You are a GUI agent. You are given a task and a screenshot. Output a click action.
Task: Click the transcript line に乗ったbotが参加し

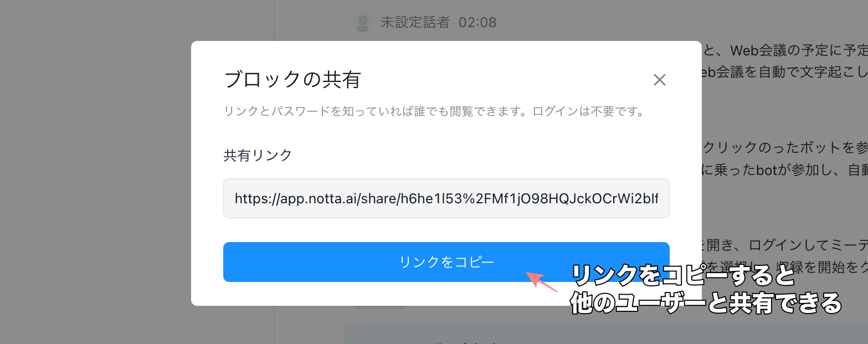pos(785,170)
